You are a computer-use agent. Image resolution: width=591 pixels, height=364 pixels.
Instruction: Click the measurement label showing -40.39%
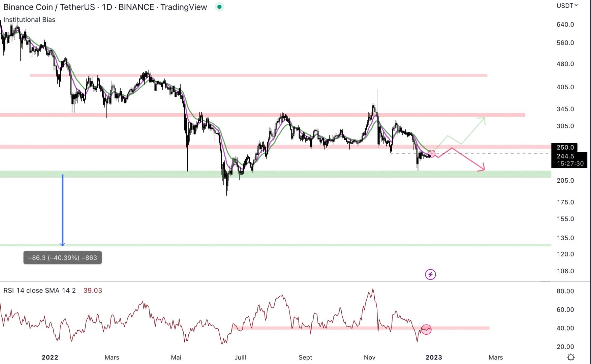(62, 258)
